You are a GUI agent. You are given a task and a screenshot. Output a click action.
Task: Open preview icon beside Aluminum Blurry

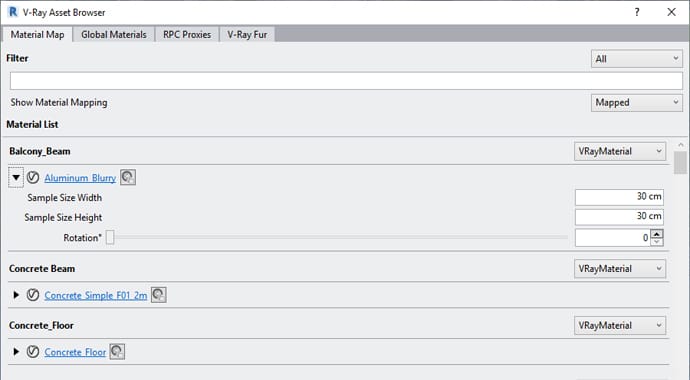[128, 177]
